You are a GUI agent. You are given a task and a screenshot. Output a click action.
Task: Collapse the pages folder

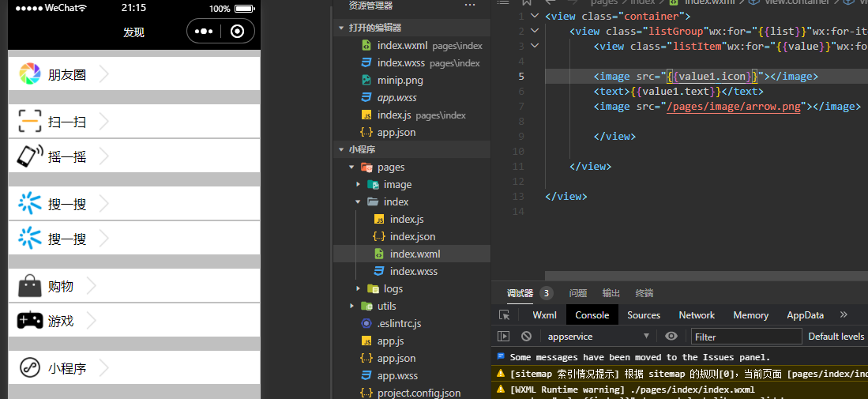click(x=352, y=168)
